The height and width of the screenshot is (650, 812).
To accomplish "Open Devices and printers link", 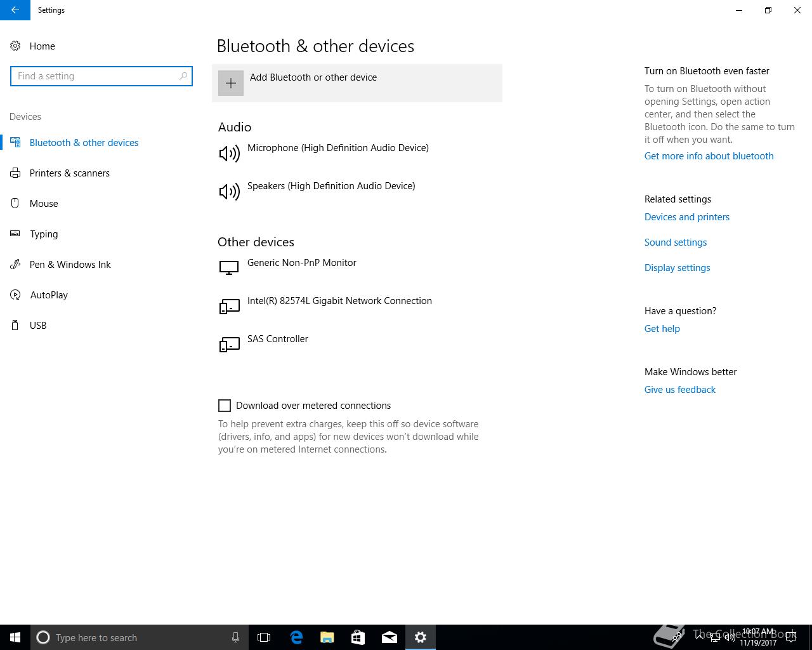I will point(687,217).
